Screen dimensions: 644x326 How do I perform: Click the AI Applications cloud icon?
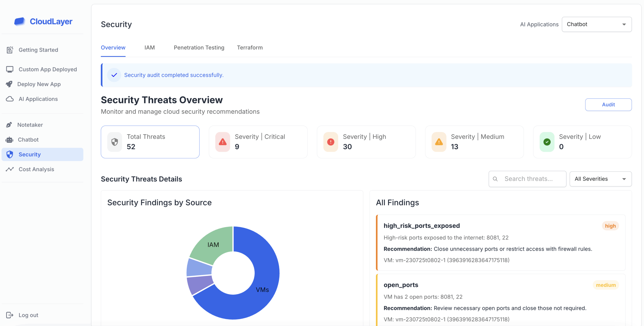click(x=10, y=99)
